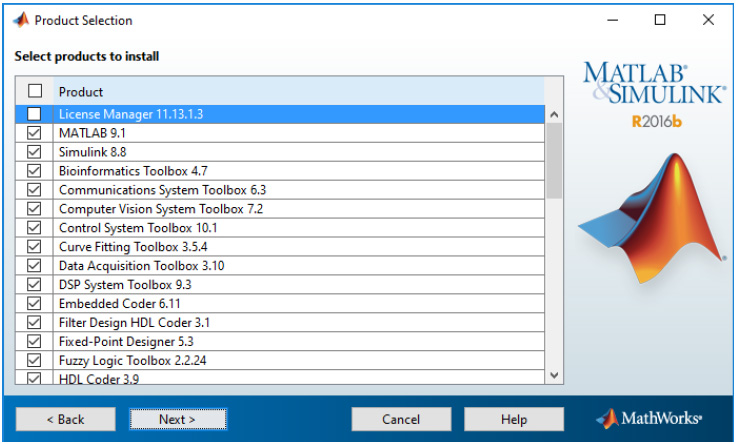Select Curve Fitting Toolbox 3.5.4 row text
The width and height of the screenshot is (736, 444).
click(133, 247)
